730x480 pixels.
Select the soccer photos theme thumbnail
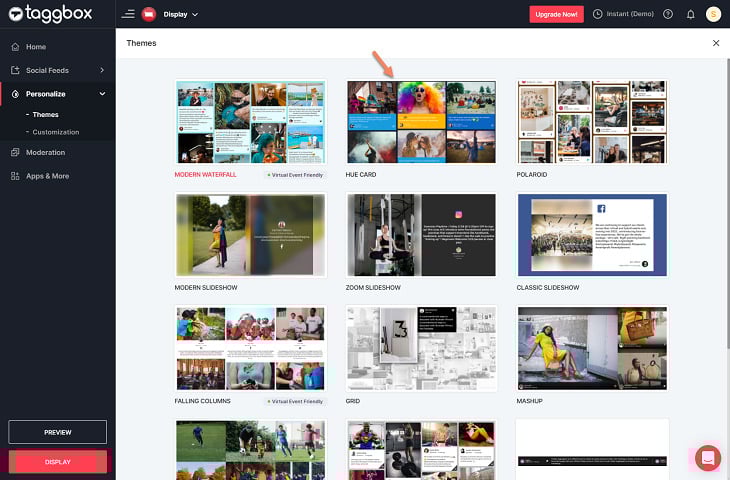click(x=250, y=449)
